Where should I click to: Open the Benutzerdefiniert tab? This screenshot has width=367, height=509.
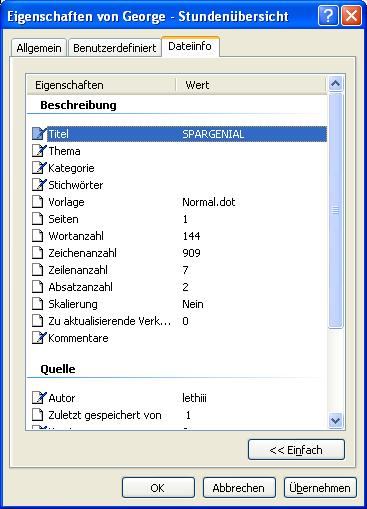pyautogui.click(x=115, y=48)
